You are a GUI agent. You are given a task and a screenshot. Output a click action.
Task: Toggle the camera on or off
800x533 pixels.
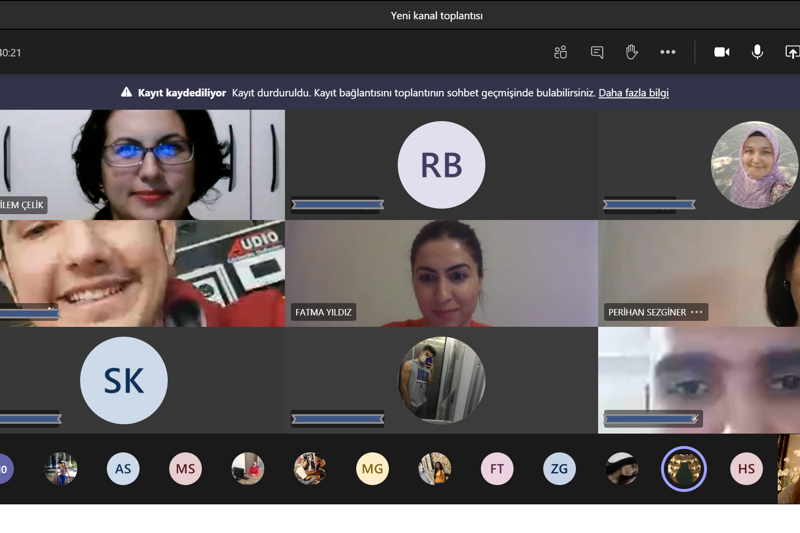[721, 52]
